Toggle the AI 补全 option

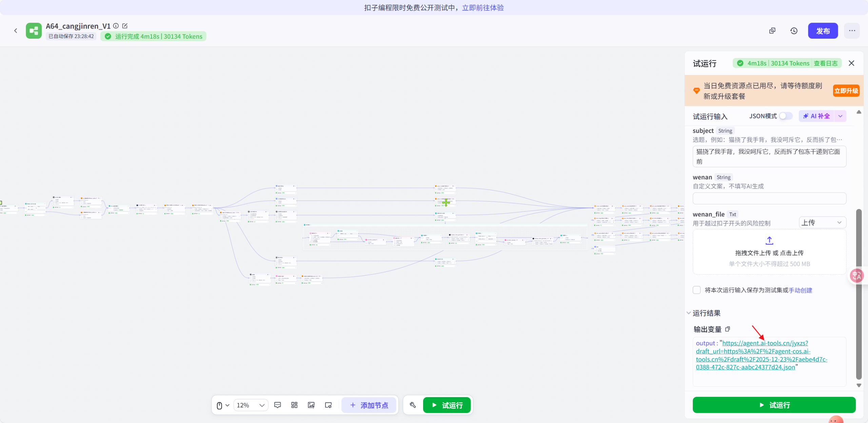(818, 116)
